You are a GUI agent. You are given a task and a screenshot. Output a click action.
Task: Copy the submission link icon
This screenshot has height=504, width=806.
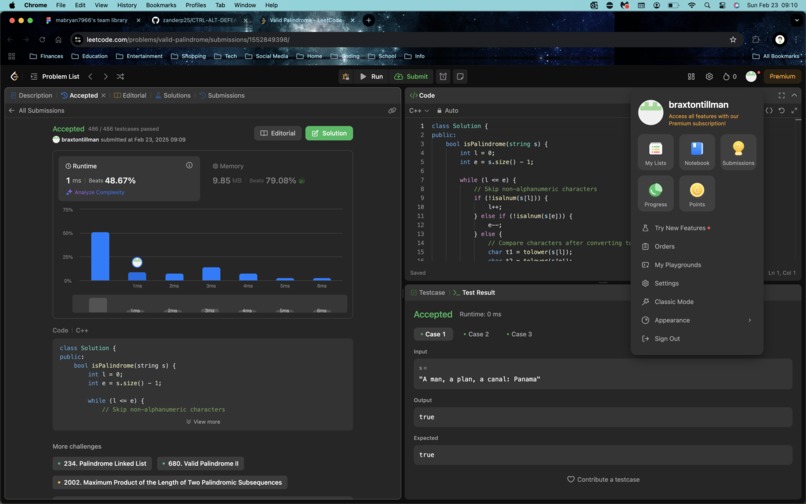(392, 111)
